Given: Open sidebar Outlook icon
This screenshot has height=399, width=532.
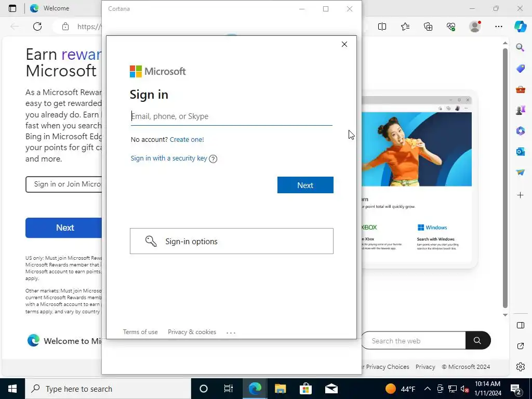Looking at the screenshot, I should 520,152.
